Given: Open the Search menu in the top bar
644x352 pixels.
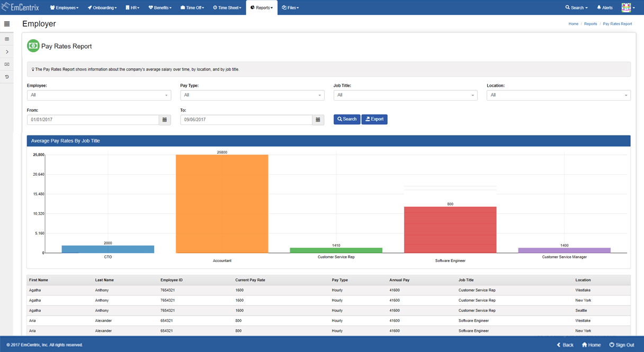Looking at the screenshot, I should pyautogui.click(x=576, y=7).
